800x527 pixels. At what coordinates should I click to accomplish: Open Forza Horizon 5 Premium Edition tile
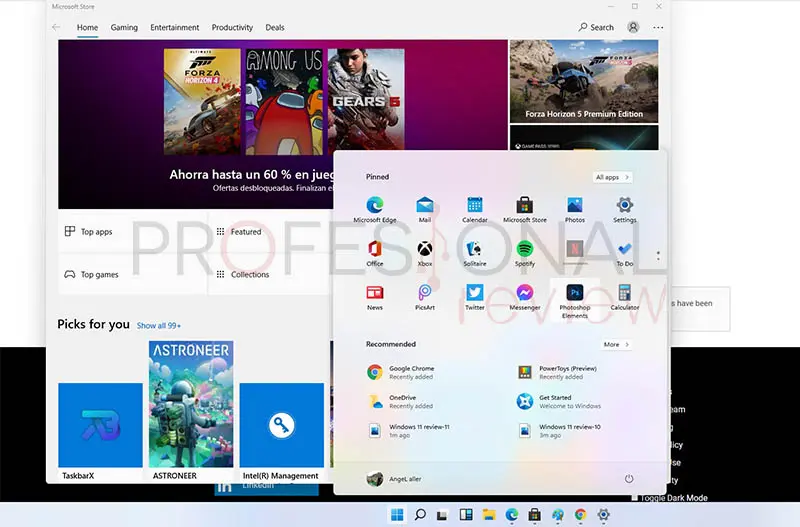[584, 82]
